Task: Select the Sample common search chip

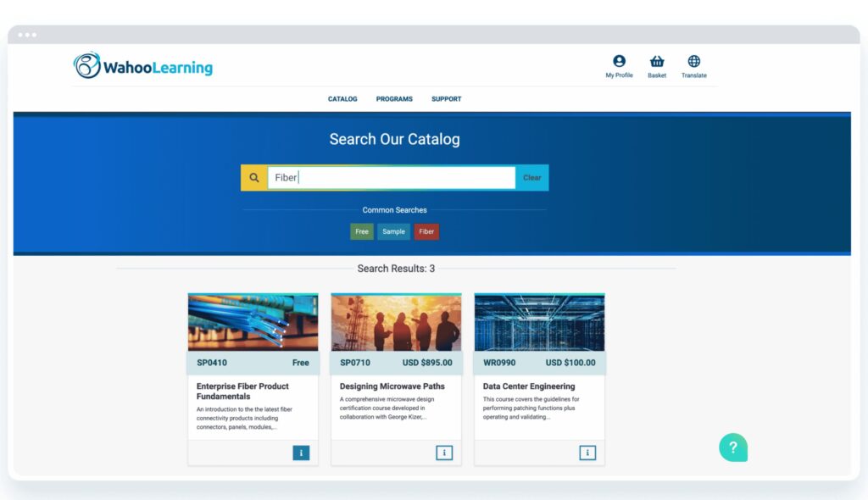Action: [393, 231]
